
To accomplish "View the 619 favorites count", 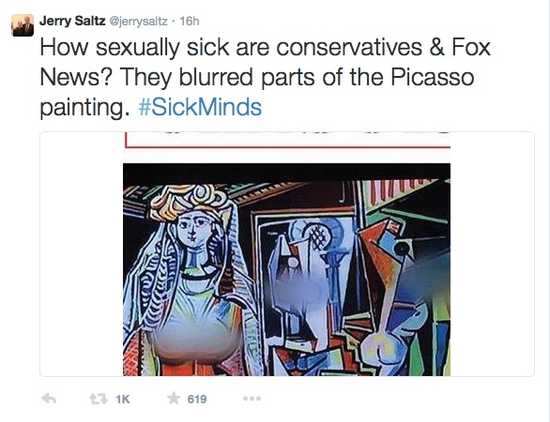I will (x=197, y=399).
